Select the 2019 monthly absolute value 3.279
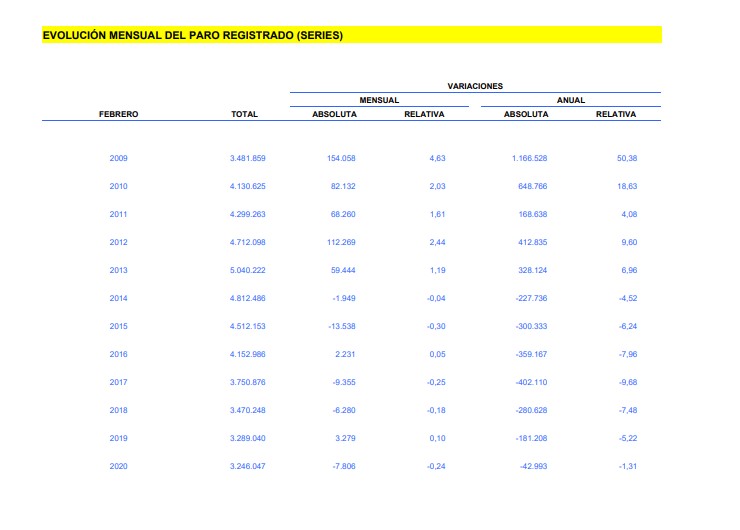This screenshot has width=740, height=530. [x=343, y=438]
